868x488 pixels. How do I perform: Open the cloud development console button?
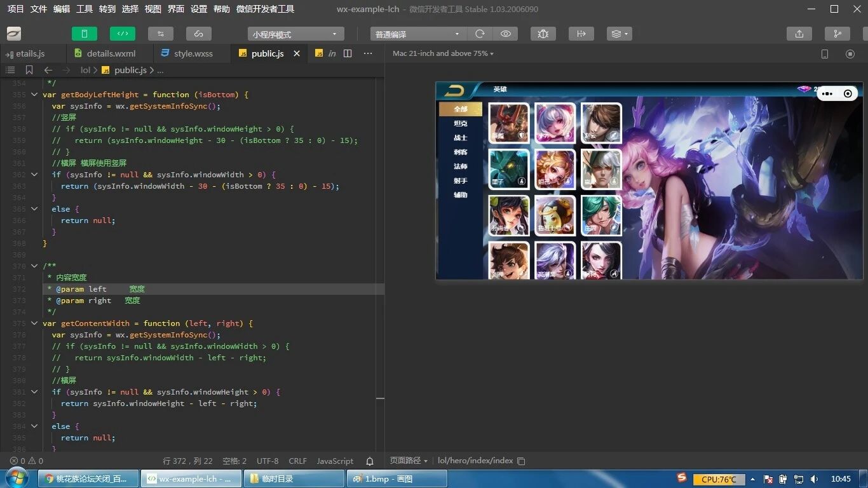click(x=199, y=34)
